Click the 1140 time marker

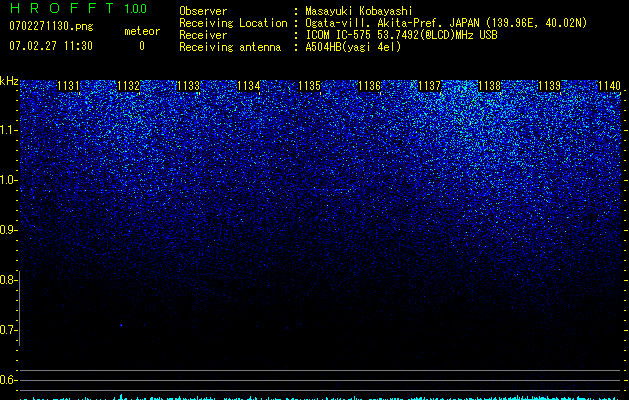(609, 86)
